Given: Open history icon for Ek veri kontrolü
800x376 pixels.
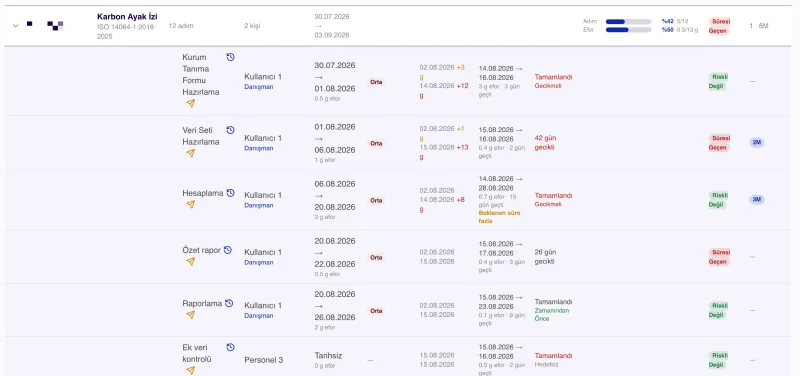Looking at the screenshot, I should point(230,347).
